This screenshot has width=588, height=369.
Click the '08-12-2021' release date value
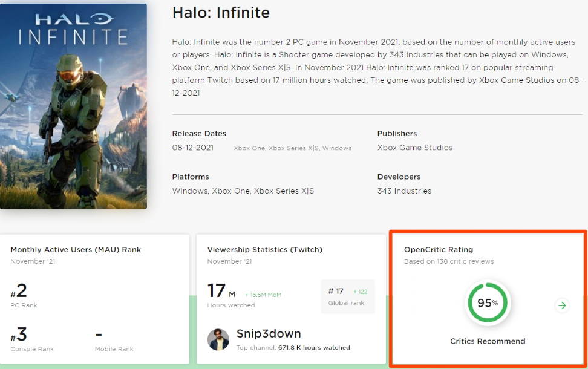coord(193,148)
